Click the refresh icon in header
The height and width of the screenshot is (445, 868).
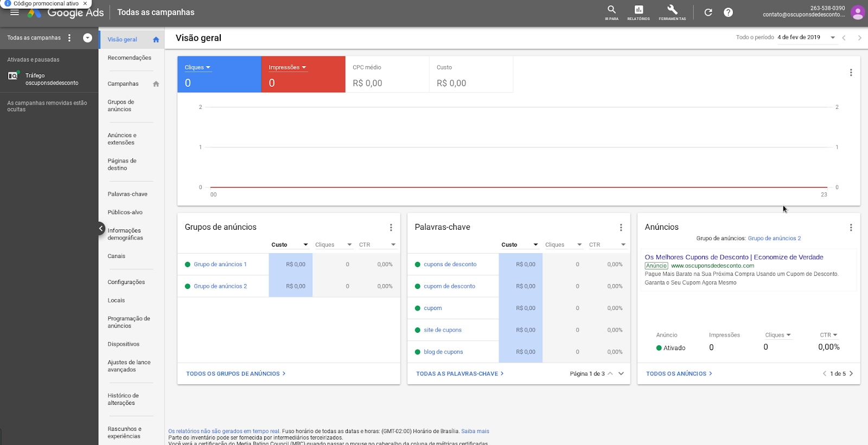pos(708,12)
